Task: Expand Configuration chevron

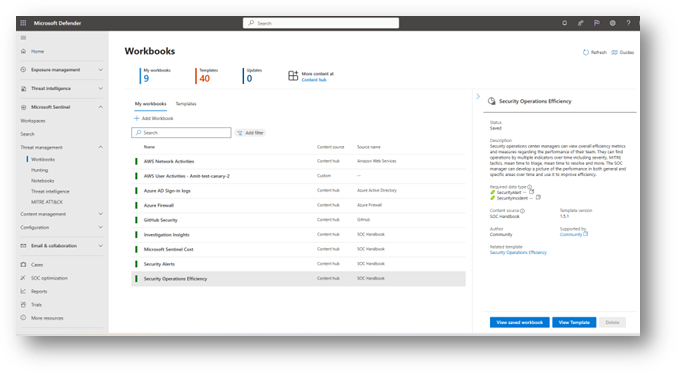Action: [100, 227]
